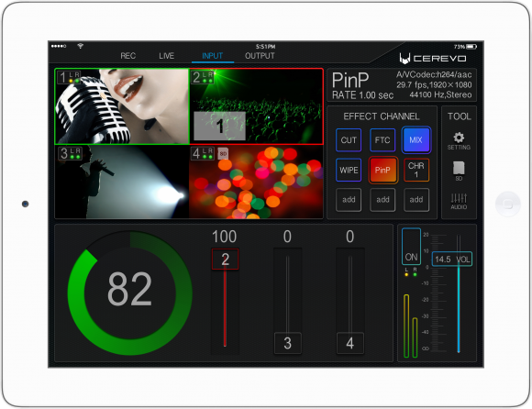Viewport: 532px width, 409px height.
Task: Tap the 5:51PM clock
Action: (265, 47)
